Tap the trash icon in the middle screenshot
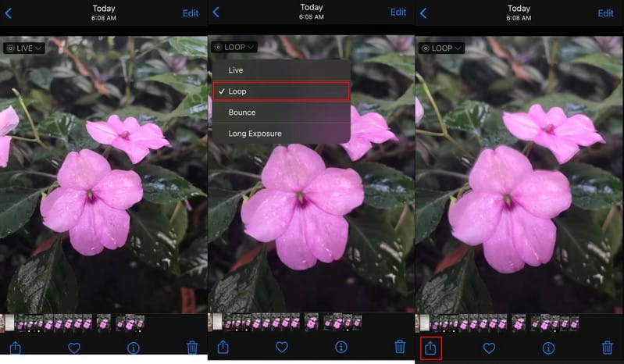This screenshot has width=624, height=364. pos(400,346)
